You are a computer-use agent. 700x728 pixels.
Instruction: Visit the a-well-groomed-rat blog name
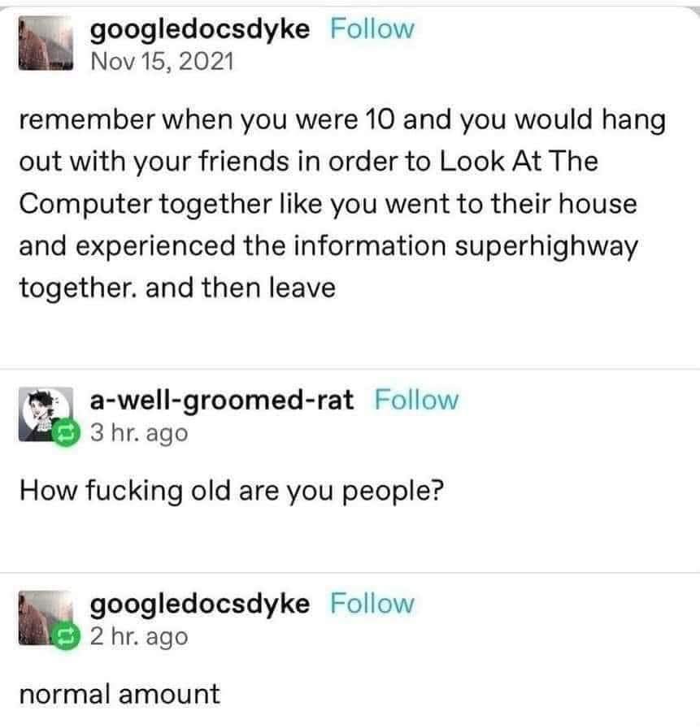(x=222, y=401)
